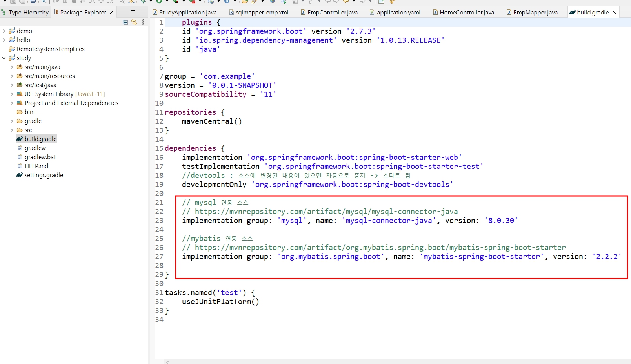Viewport: 631px width, 364px height.
Task: Expand Project and External Dependencies
Action: [x=12, y=103]
